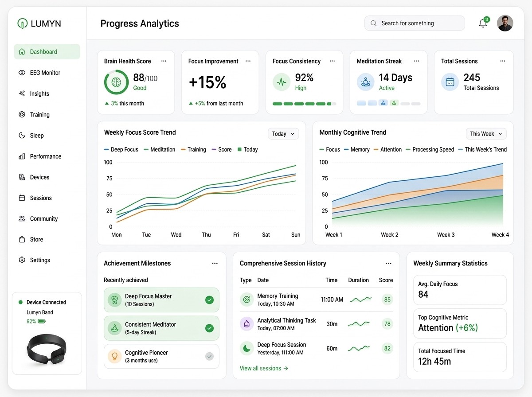Viewport: 532px width, 397px height.
Task: Click the Insights sparkle icon
Action: pyautogui.click(x=22, y=93)
